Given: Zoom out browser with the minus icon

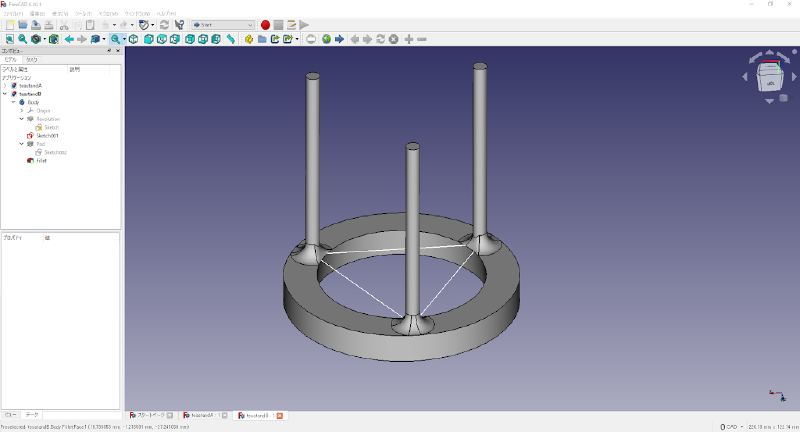Looking at the screenshot, I should (422, 39).
